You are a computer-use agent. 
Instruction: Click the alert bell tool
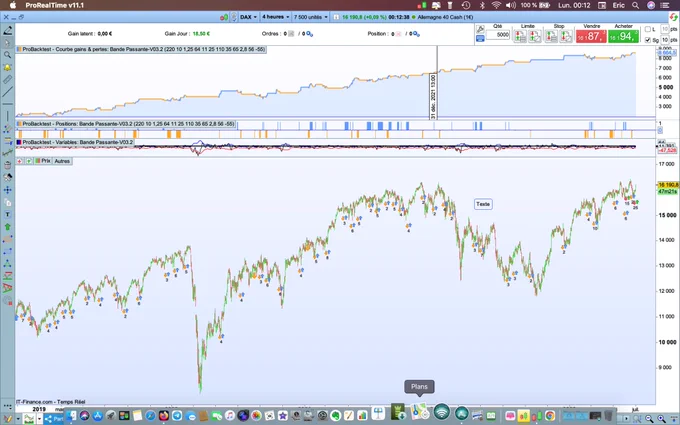click(x=7, y=67)
